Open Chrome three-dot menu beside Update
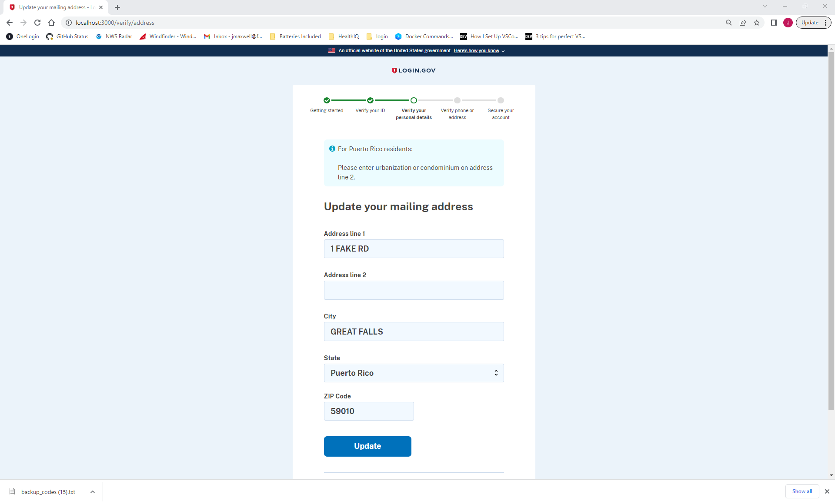835x504 pixels. click(x=825, y=23)
